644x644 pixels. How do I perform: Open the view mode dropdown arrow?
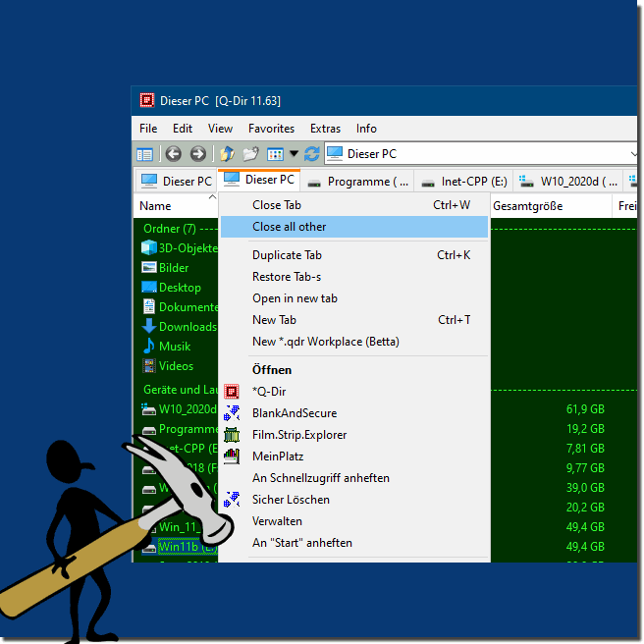click(294, 153)
